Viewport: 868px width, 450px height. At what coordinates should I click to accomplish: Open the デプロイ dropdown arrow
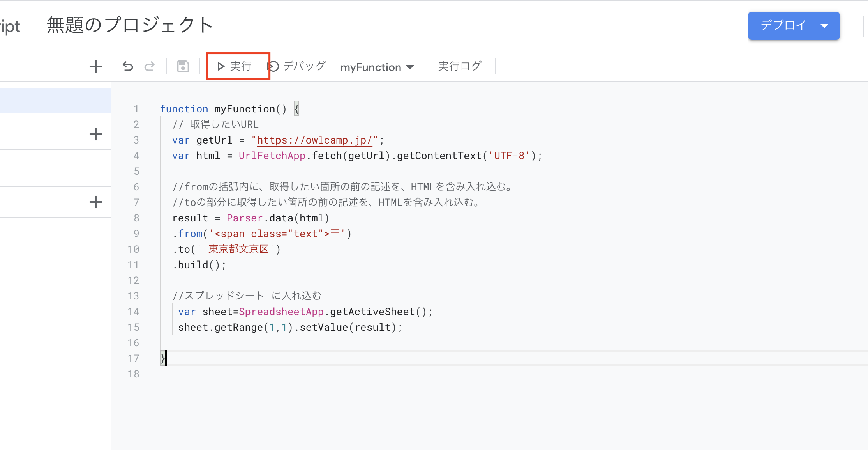[x=825, y=26]
